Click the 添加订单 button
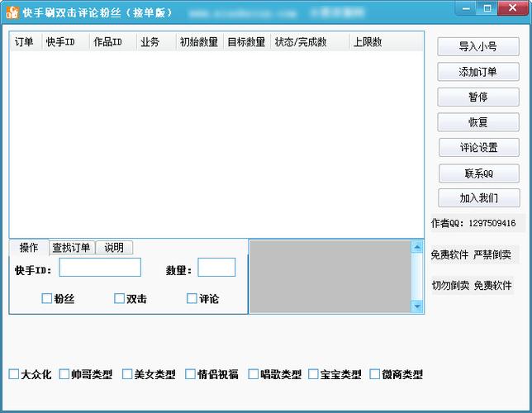This screenshot has width=532, height=413. tap(478, 72)
